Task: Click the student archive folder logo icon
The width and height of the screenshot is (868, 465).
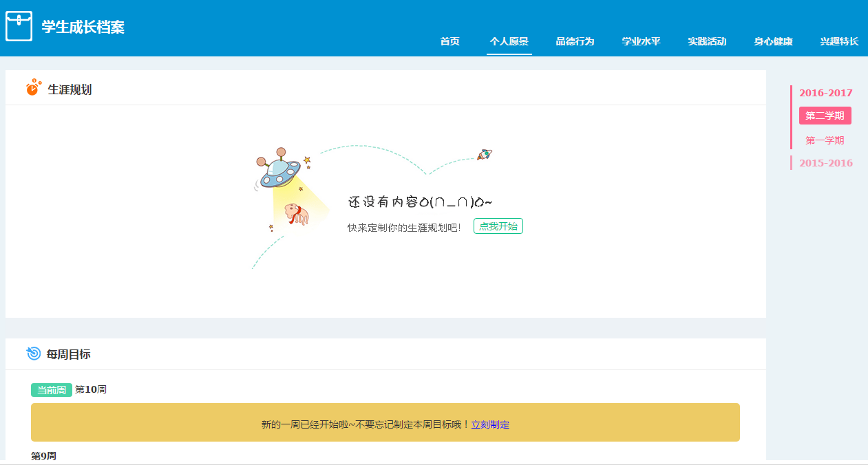Action: click(x=19, y=26)
